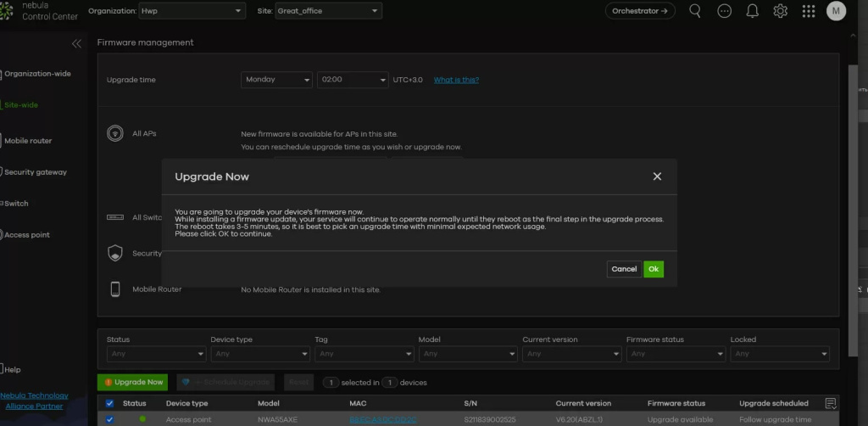
Task: Open the Organization dropdown showing Hwp
Action: tap(192, 11)
